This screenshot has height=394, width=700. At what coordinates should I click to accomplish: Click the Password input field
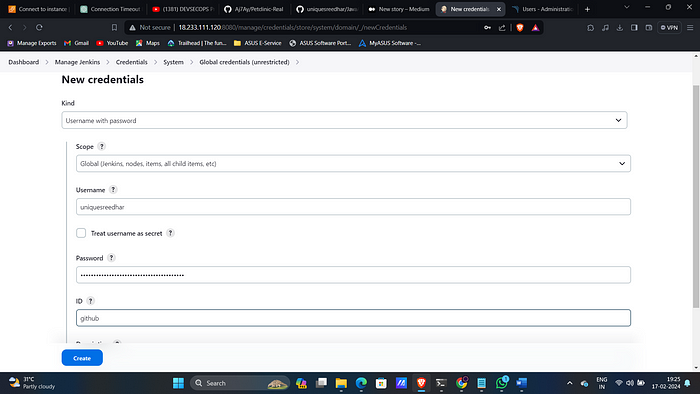(353, 275)
